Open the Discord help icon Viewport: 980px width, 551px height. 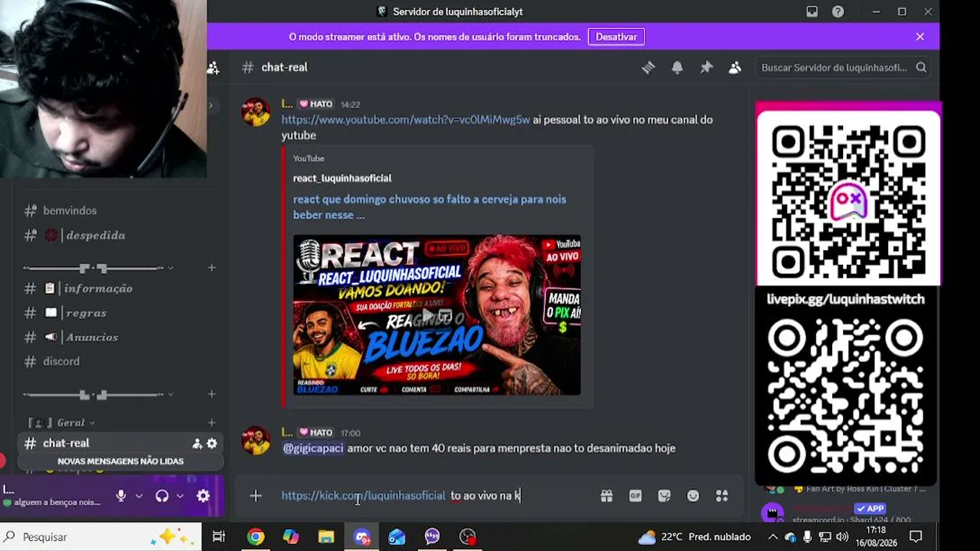click(838, 11)
